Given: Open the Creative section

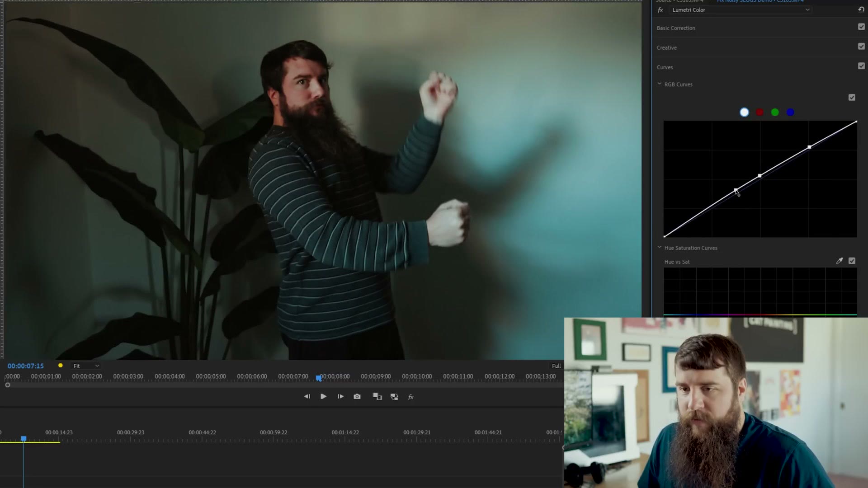Looking at the screenshot, I should [x=667, y=47].
